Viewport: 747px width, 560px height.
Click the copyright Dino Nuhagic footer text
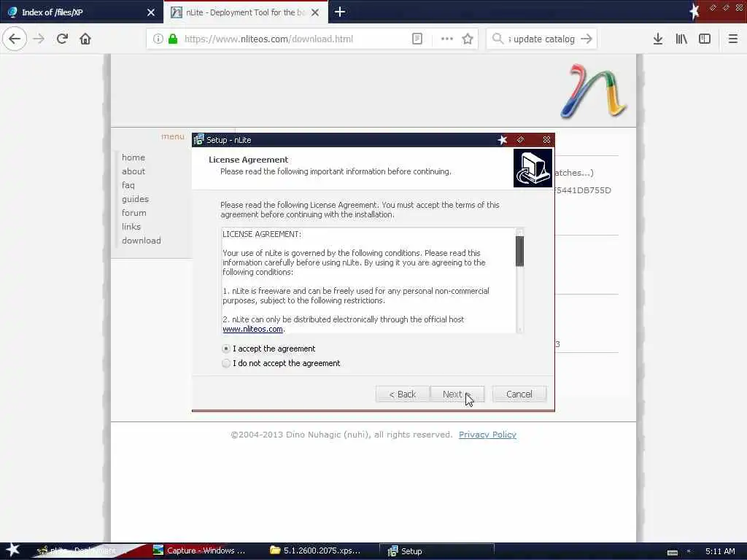pos(341,435)
